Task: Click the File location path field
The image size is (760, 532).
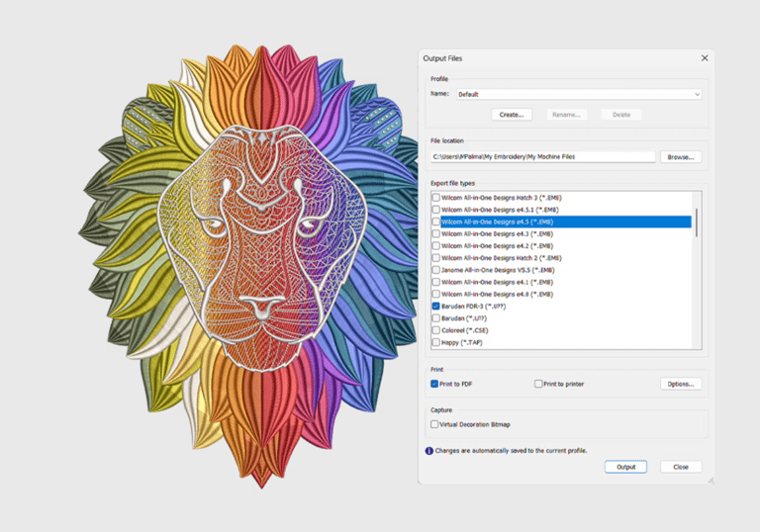Action: (543, 157)
